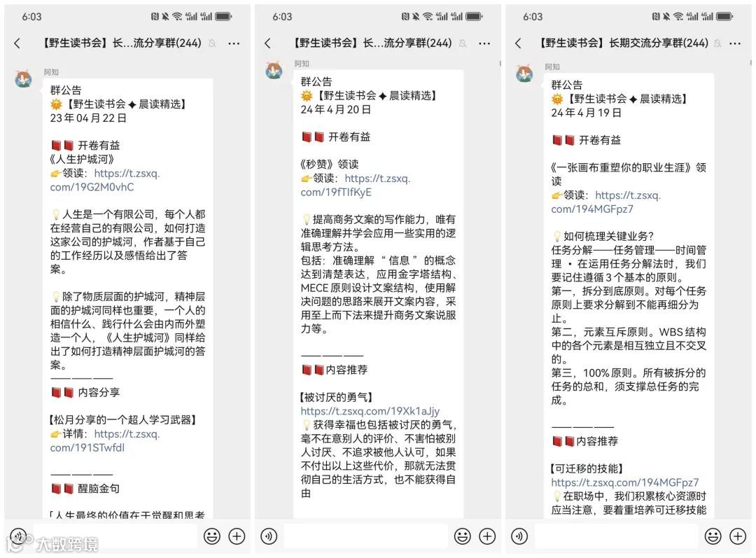Open 阿知 avatar in left chat
This screenshot has height=558, width=756.
[x=24, y=78]
